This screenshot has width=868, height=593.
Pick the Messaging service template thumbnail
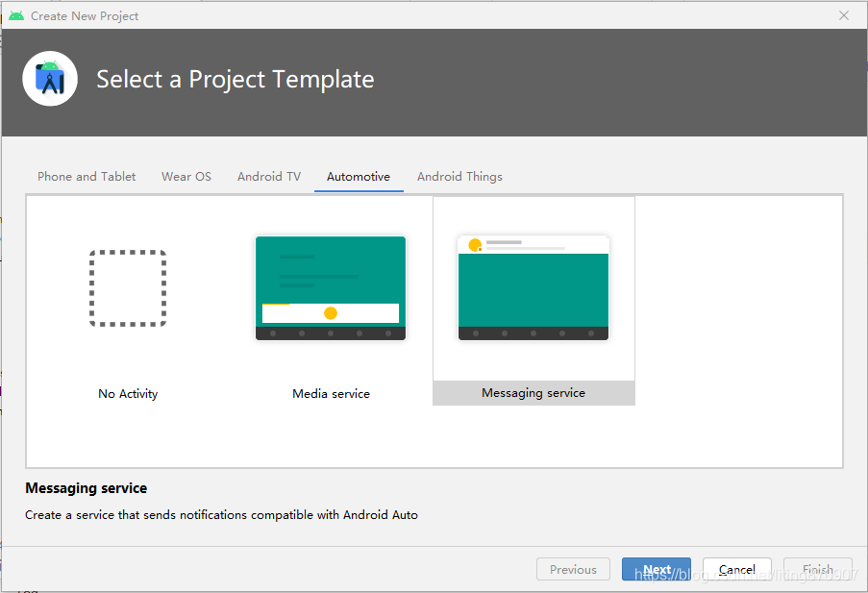coord(533,288)
